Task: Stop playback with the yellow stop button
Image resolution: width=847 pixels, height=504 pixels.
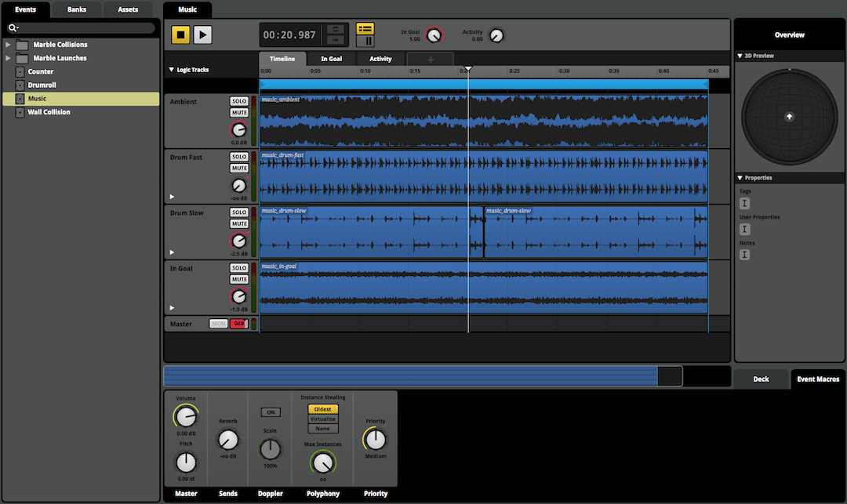Action: pos(181,35)
